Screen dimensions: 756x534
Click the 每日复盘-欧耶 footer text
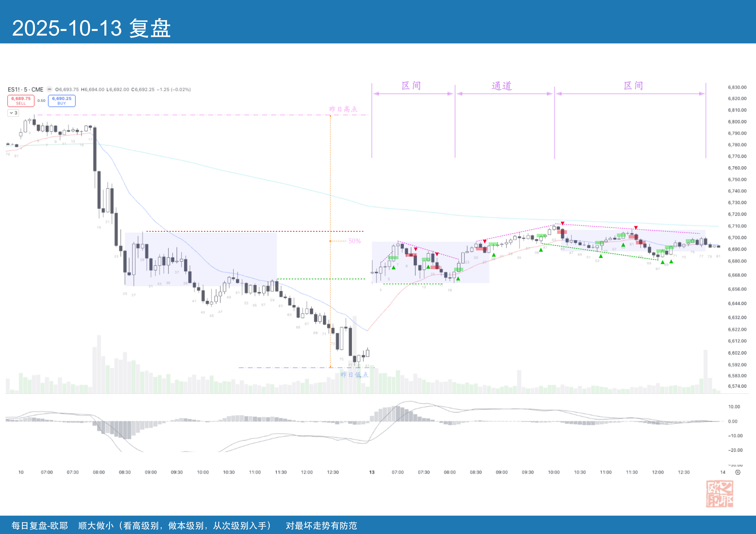tap(39, 525)
